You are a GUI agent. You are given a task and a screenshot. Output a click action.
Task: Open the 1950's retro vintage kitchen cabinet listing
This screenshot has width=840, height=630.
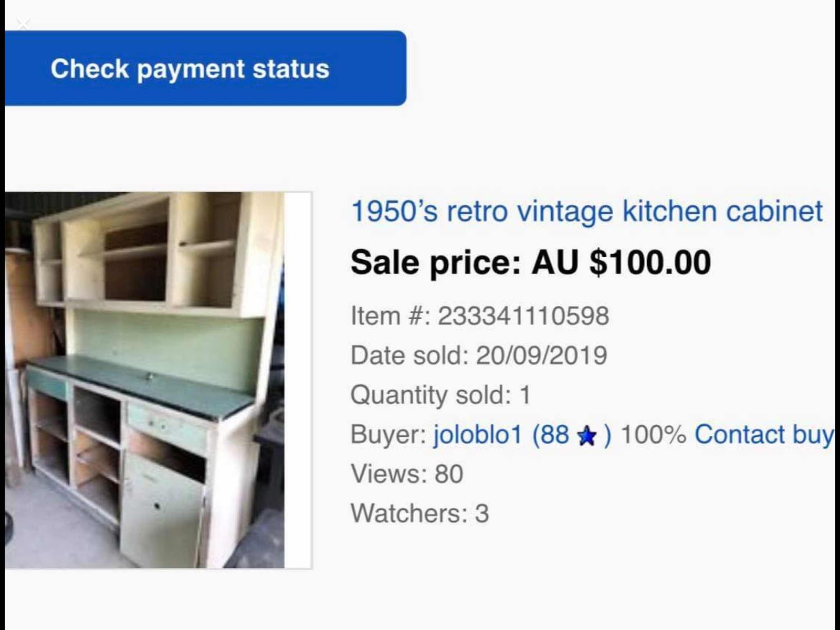tap(586, 211)
